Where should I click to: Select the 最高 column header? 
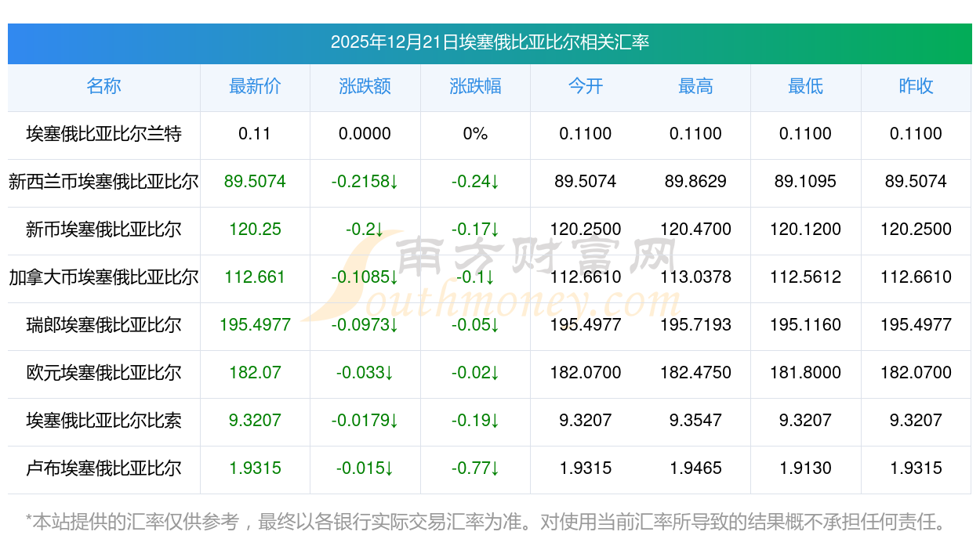click(x=695, y=86)
